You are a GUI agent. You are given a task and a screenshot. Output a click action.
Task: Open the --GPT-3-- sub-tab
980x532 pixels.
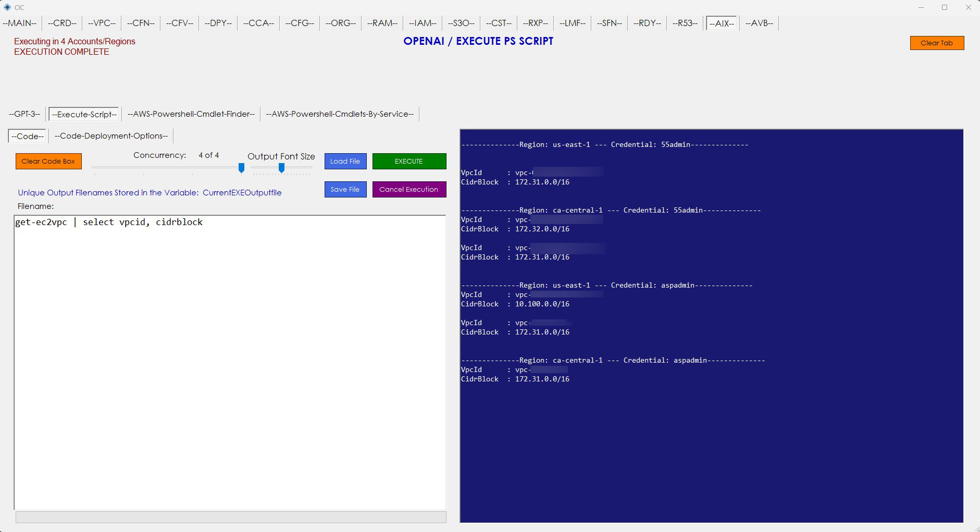click(x=24, y=114)
